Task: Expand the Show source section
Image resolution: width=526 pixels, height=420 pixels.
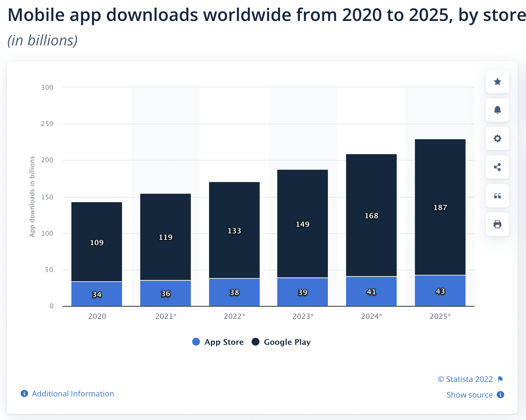Action: tap(469, 395)
